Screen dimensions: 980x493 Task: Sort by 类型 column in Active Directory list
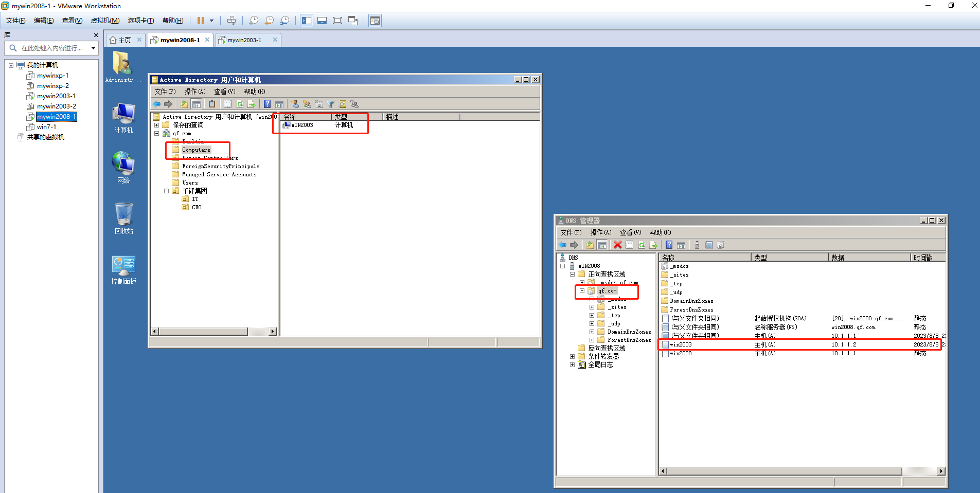357,117
